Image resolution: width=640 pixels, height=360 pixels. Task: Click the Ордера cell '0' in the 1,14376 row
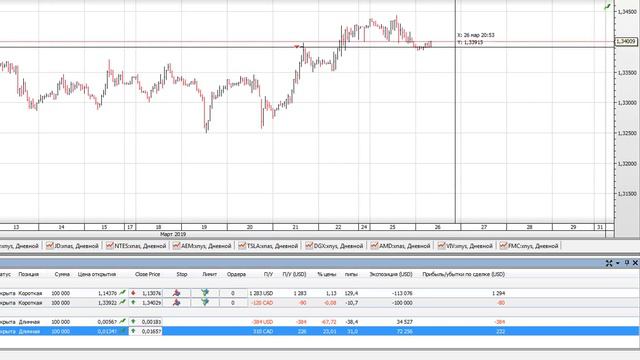click(233, 293)
